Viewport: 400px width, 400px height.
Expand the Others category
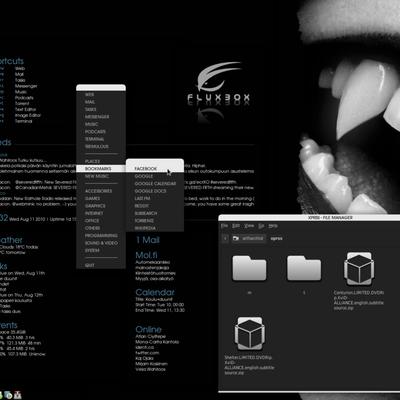101,228
